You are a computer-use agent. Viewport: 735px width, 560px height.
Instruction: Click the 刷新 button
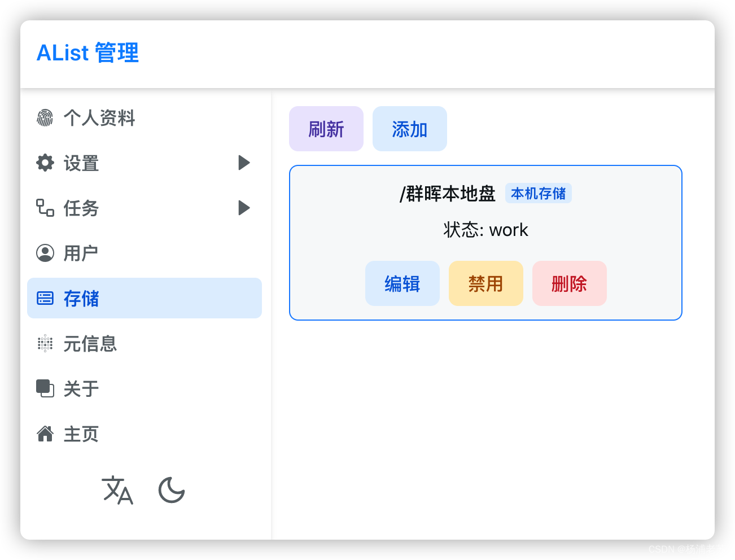click(326, 129)
